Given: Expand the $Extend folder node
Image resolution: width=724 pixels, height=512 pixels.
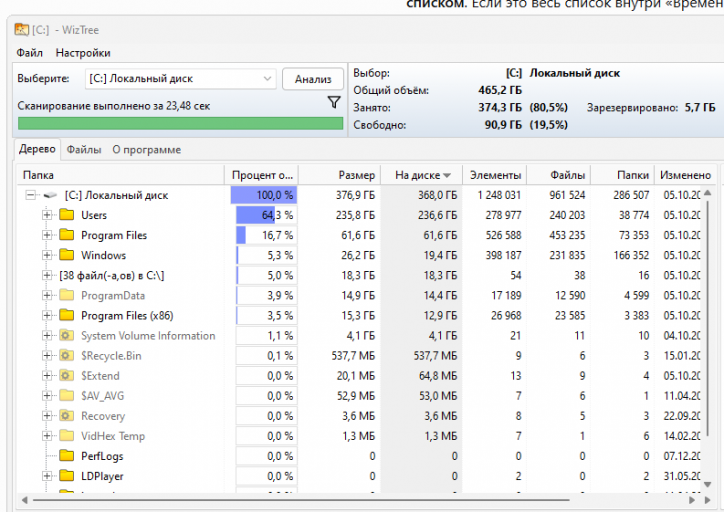Looking at the screenshot, I should [x=47, y=375].
